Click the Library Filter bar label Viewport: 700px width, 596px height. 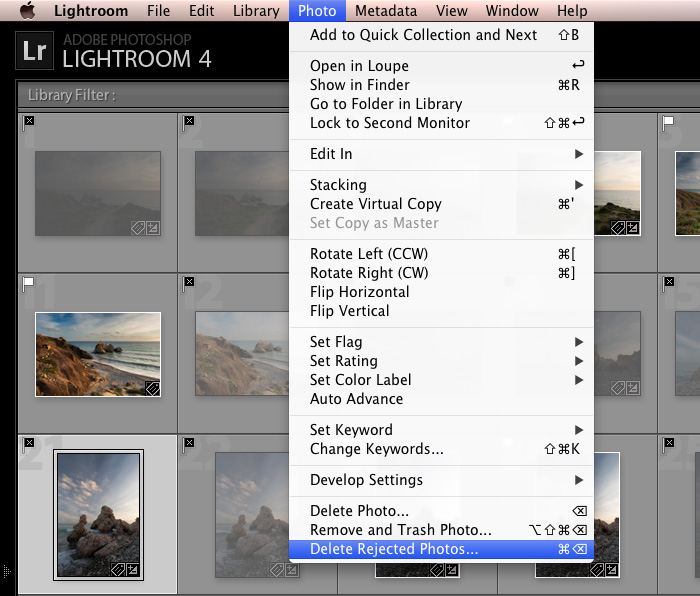coord(56,95)
